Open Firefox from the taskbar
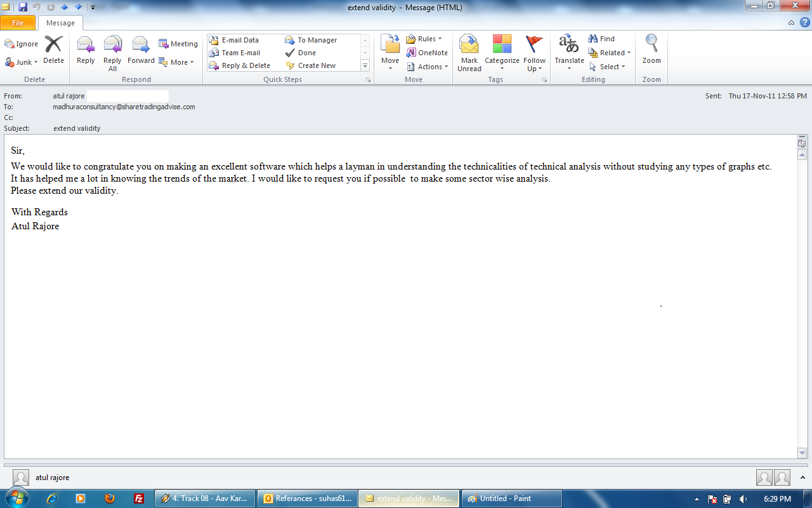 click(110, 498)
